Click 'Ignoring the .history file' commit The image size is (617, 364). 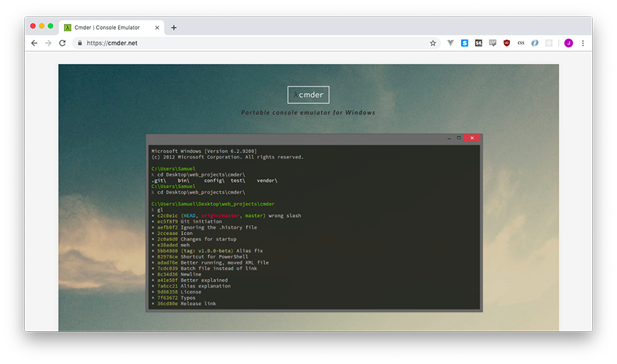(x=204, y=227)
